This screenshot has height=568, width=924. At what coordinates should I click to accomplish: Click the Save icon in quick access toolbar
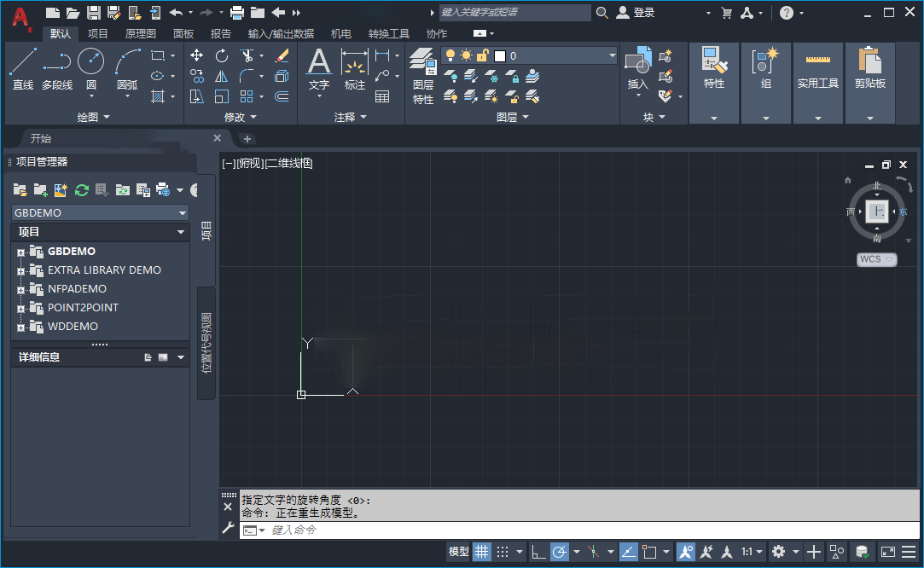(x=93, y=13)
